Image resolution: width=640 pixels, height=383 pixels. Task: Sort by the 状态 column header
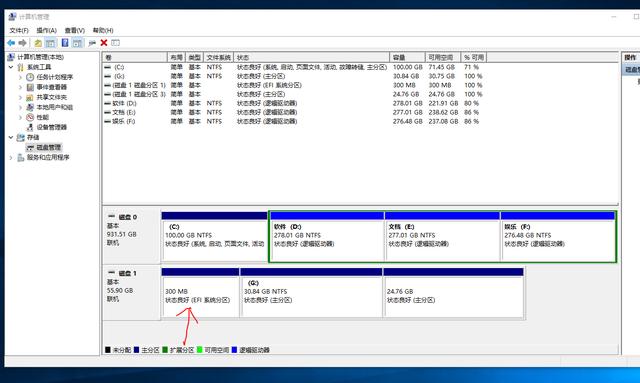click(x=312, y=58)
